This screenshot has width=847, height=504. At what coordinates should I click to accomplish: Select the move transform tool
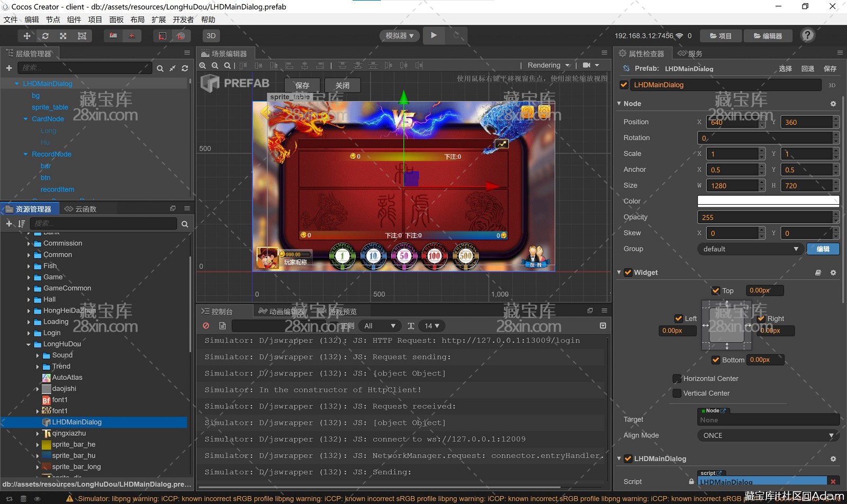[x=26, y=36]
